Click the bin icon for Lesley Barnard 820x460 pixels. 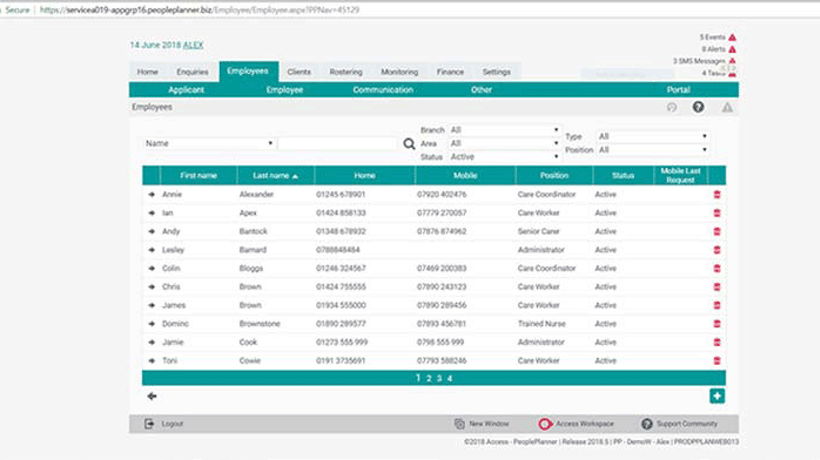[x=717, y=250]
